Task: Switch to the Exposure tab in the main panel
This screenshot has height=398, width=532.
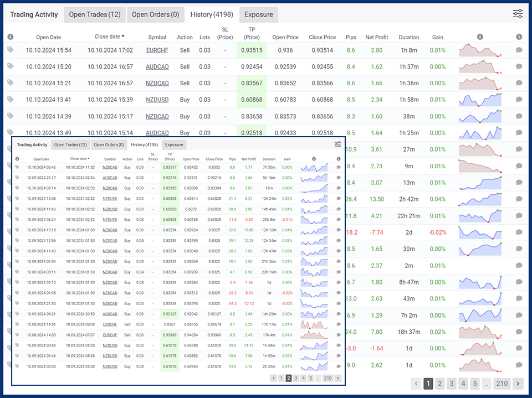Action: coord(258,14)
